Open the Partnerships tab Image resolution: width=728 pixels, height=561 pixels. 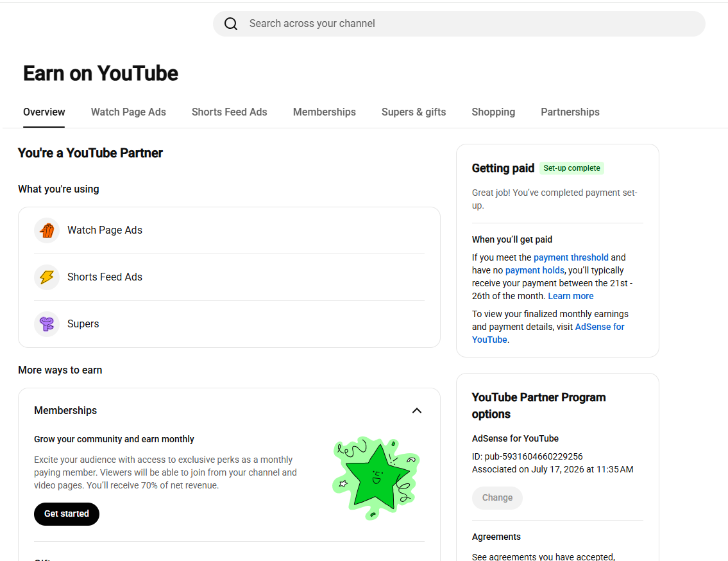pyautogui.click(x=570, y=112)
